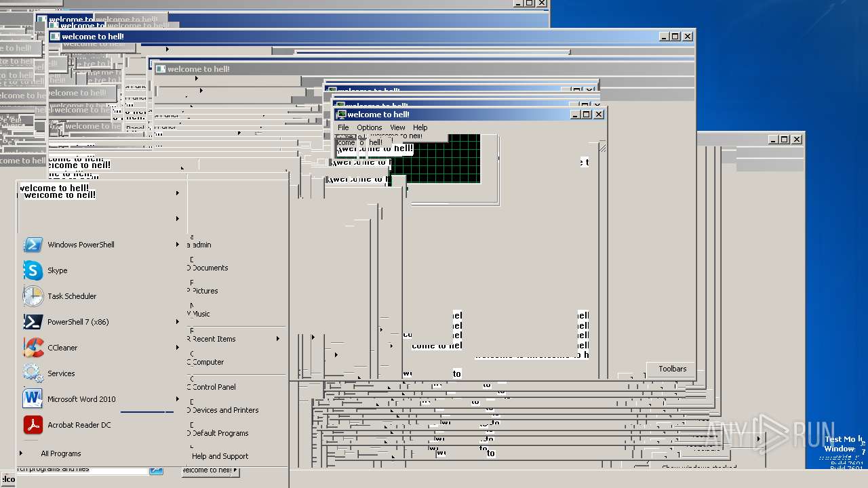Expand the Windows PowerShell submenu arrow
868x488 pixels.
pos(178,245)
